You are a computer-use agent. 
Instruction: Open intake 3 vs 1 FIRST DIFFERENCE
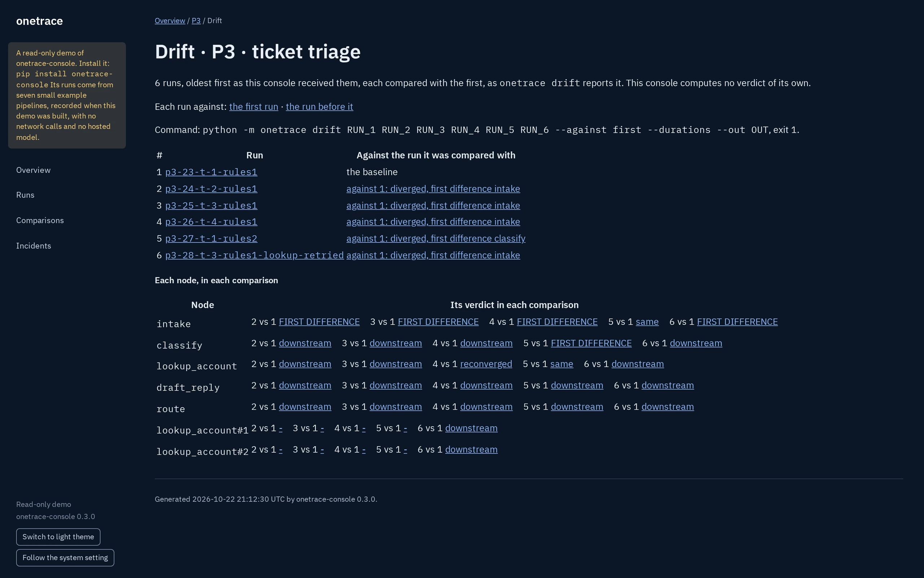point(438,322)
